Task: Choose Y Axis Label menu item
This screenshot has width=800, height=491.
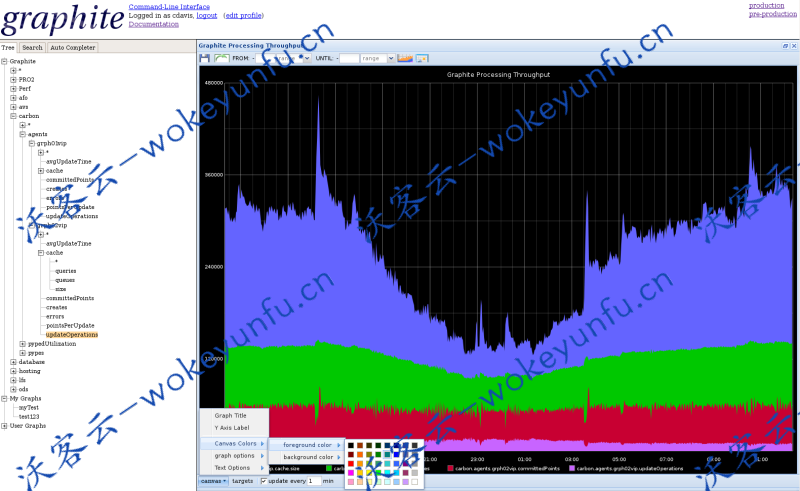Action: (234, 428)
